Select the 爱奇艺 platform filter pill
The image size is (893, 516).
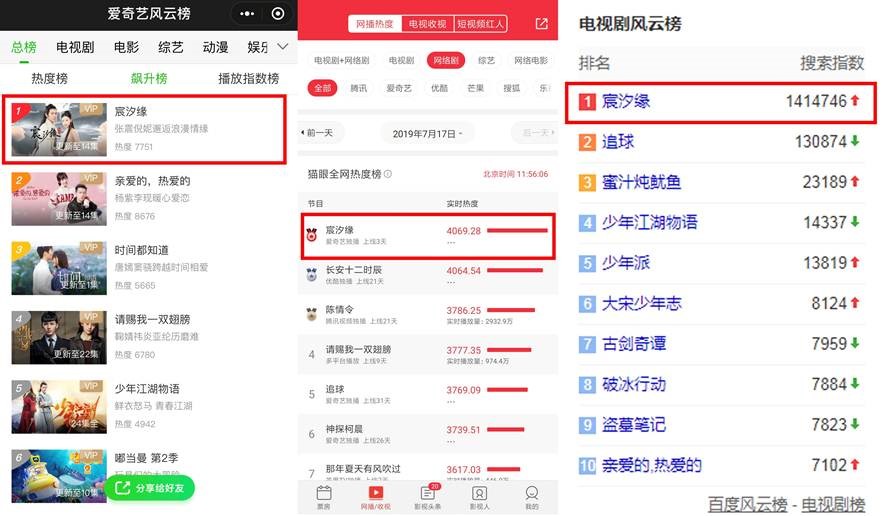399,88
